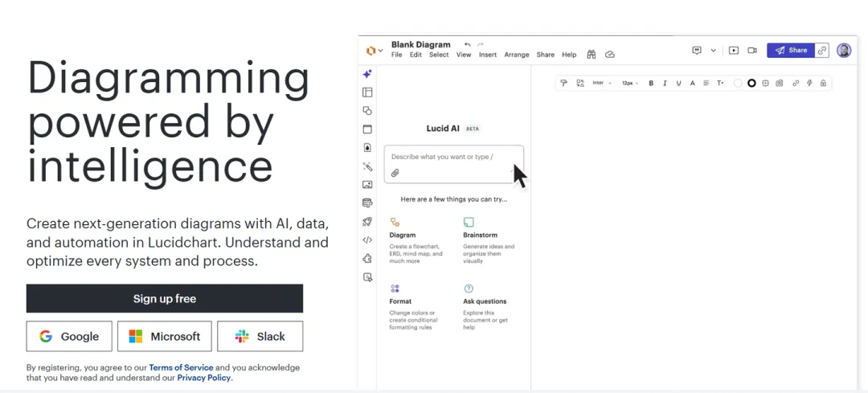Click the cloud saved status icon

coord(610,54)
